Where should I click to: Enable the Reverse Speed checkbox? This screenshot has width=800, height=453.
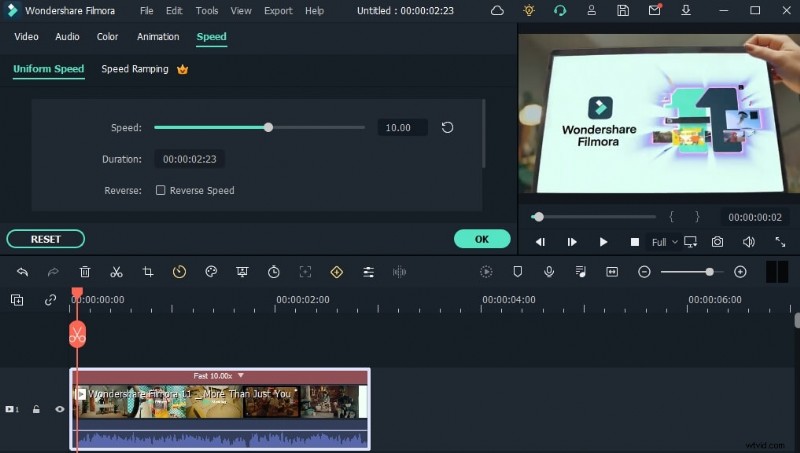(x=160, y=190)
